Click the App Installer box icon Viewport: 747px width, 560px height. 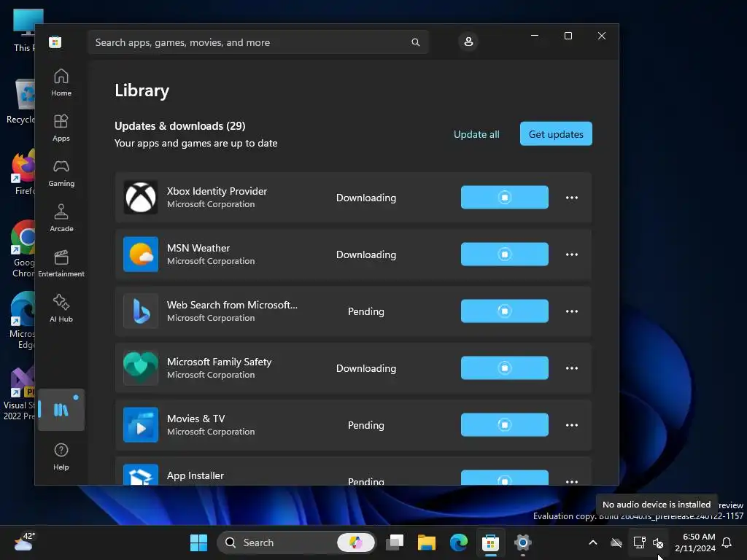(141, 474)
